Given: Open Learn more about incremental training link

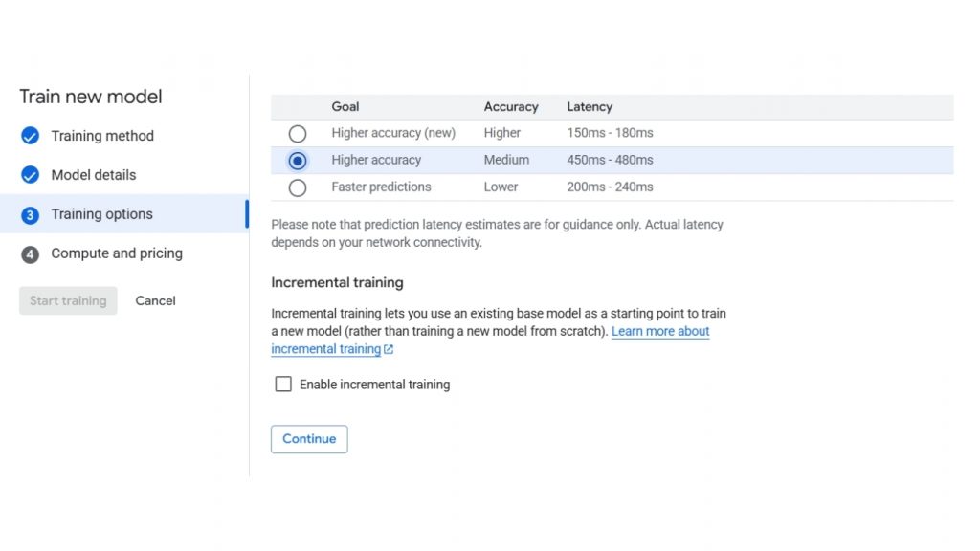Looking at the screenshot, I should pos(660,332).
